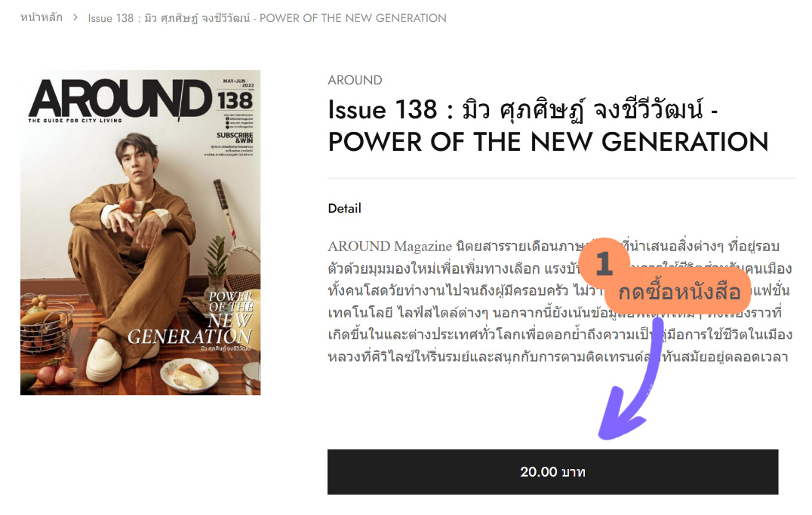Click SUBSCRIBE & WIN text on cover

(235, 138)
